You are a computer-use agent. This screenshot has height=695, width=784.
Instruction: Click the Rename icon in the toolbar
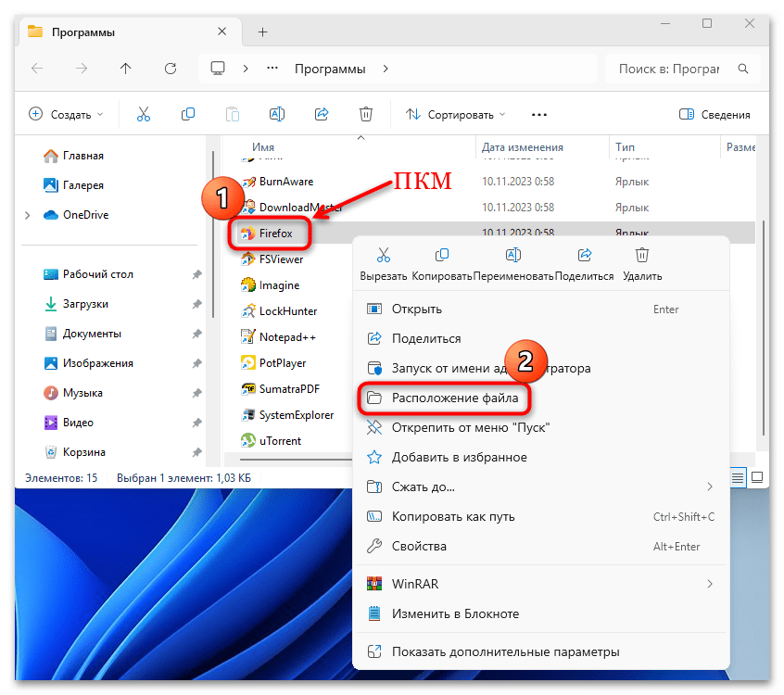click(x=277, y=115)
